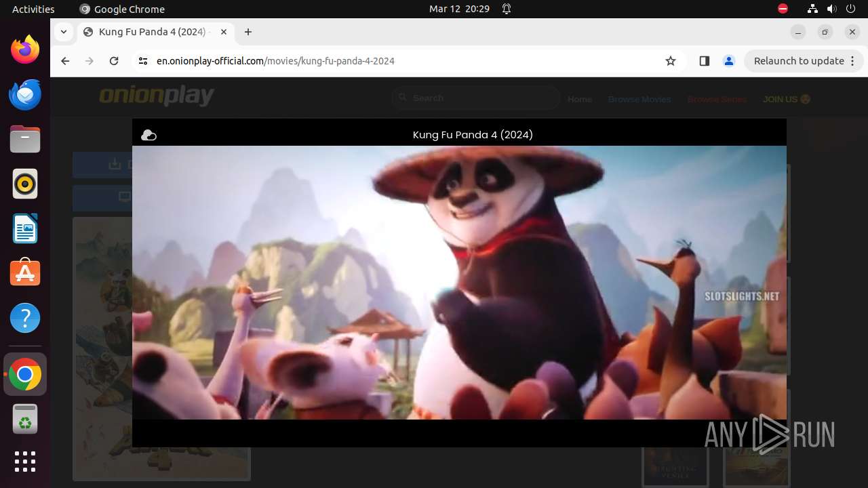The width and height of the screenshot is (868, 488).
Task: Reload the onionplay page
Action: 114,61
